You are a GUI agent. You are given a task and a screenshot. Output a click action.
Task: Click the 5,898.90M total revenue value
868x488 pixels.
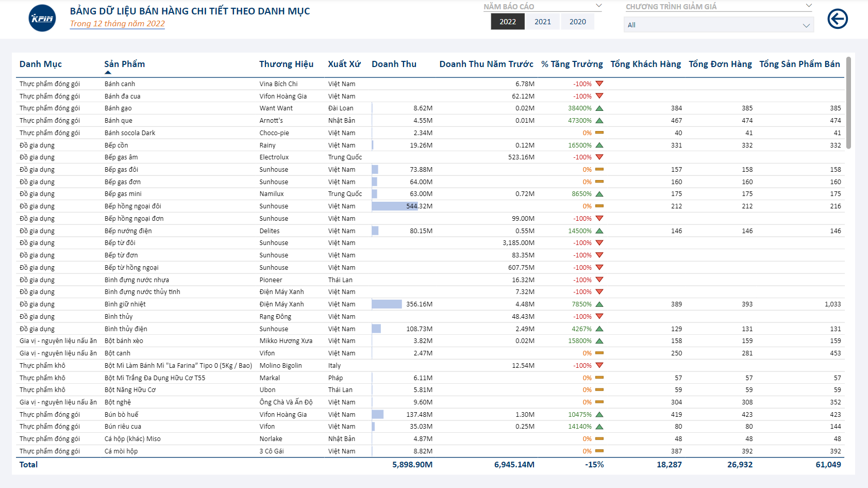(412, 465)
